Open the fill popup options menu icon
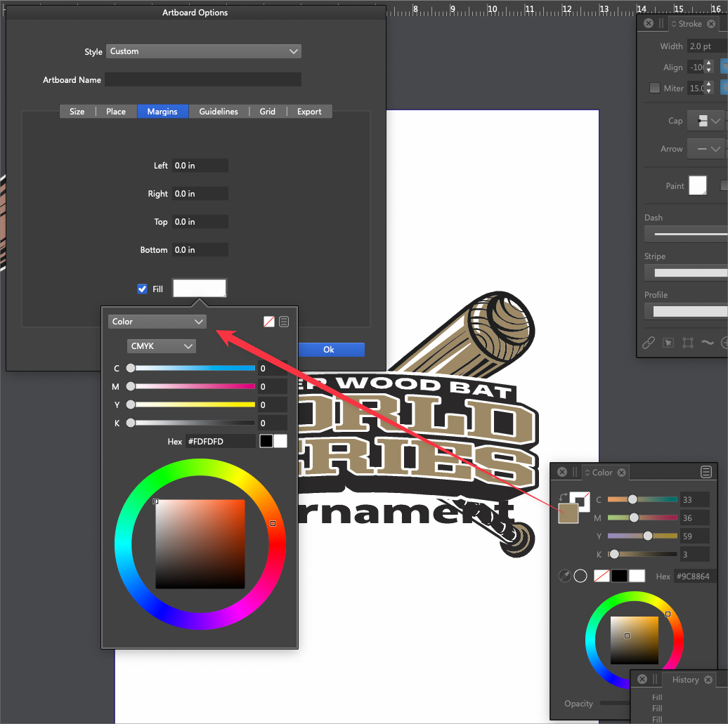728x724 pixels. [x=284, y=322]
